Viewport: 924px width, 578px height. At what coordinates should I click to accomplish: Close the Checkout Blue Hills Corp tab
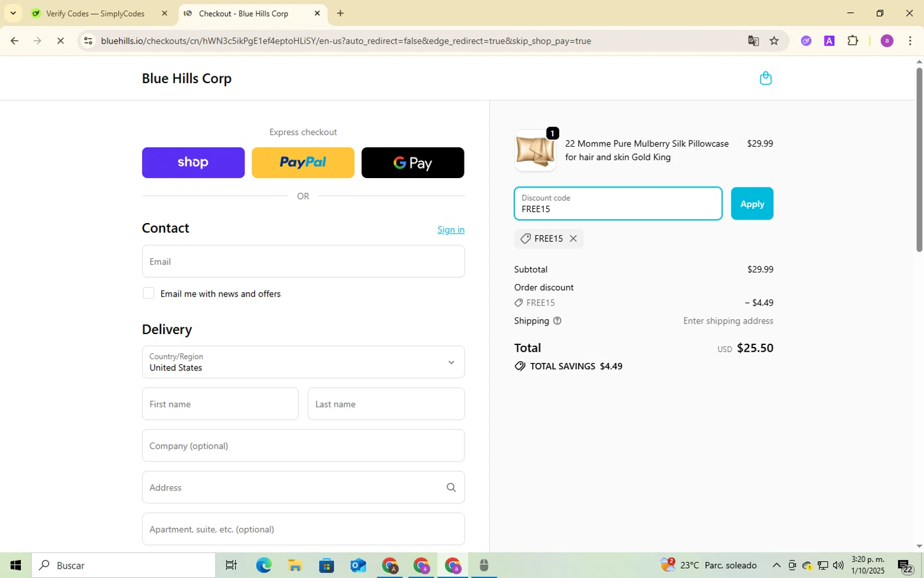click(x=317, y=13)
